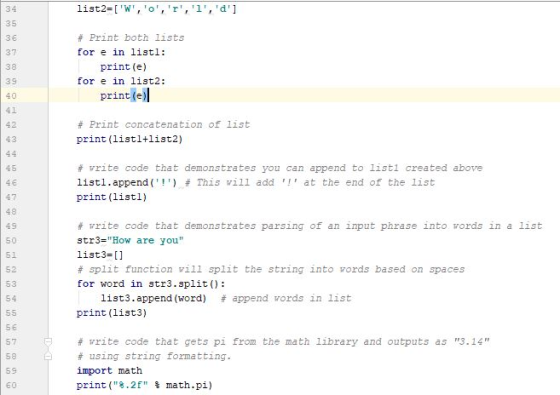Viewport: 560px width, 395px height.
Task: Click the 'How are you' string literal
Action: 145,240
